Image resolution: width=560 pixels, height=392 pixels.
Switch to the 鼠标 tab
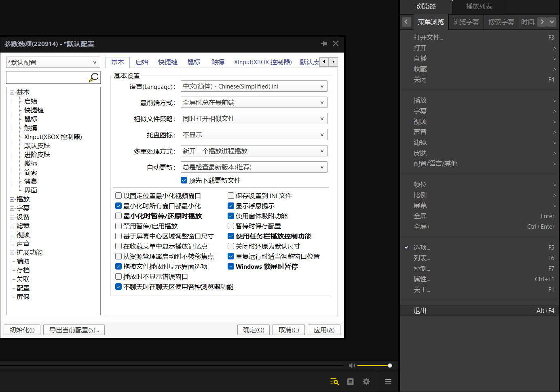point(194,62)
